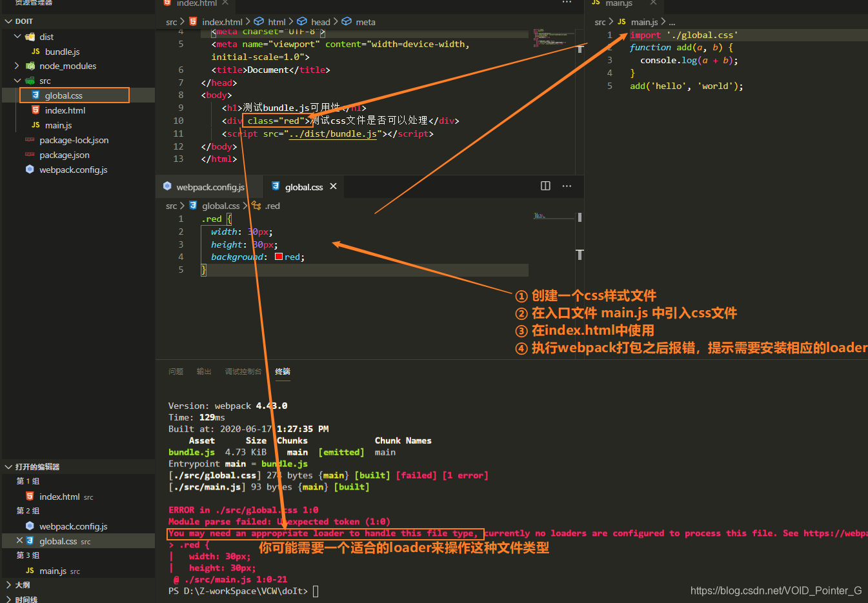Click the dist folder icon
Viewport: 868px width, 603px height.
[30, 37]
